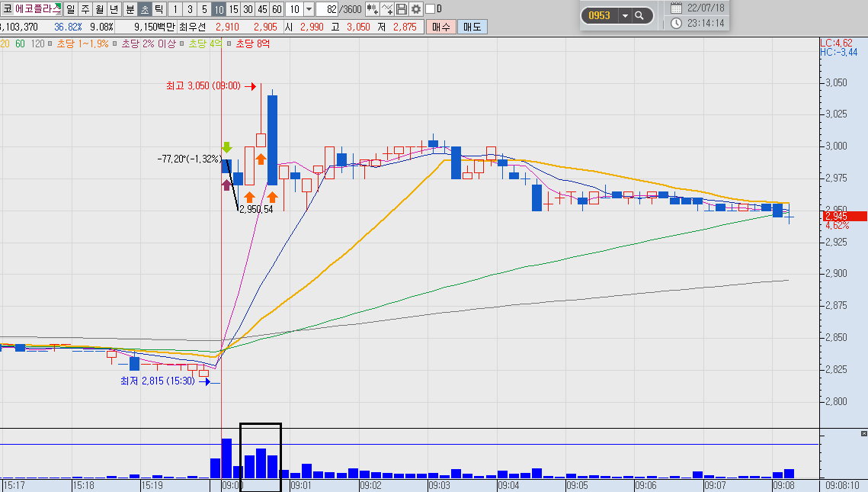Click the calendar icon next to 22/07/18

click(676, 8)
